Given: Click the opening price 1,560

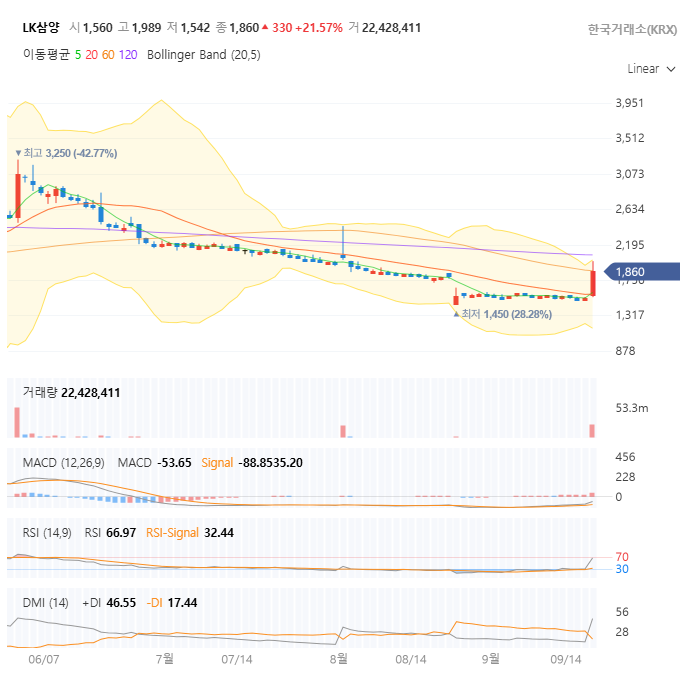Looking at the screenshot, I should [x=98, y=28].
